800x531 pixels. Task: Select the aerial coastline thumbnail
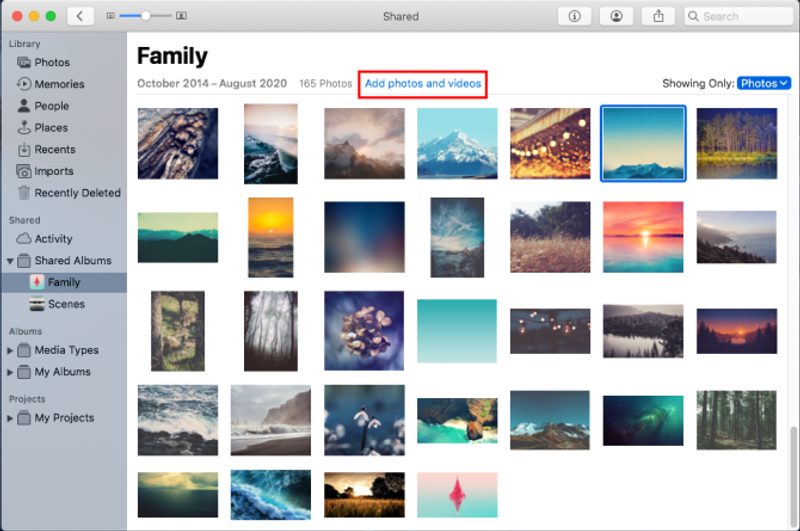tap(457, 421)
